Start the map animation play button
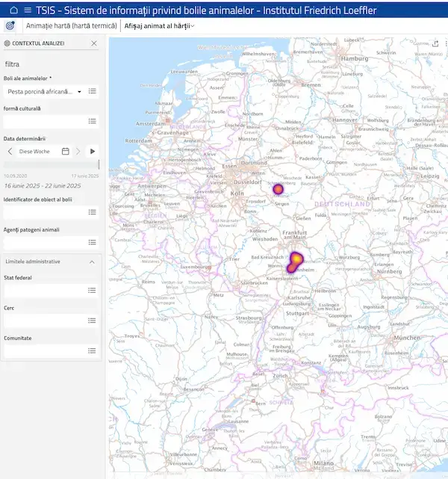 point(93,151)
